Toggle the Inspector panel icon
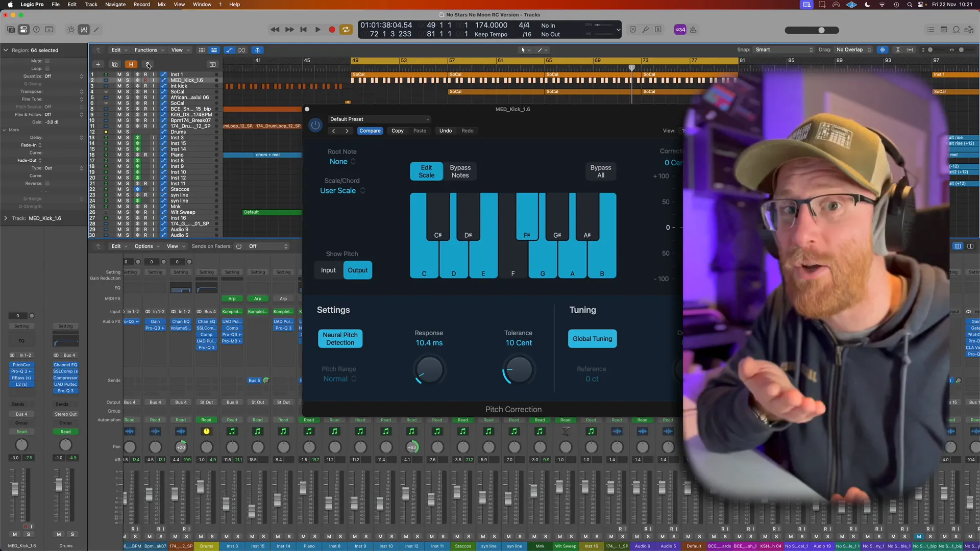 point(23,30)
